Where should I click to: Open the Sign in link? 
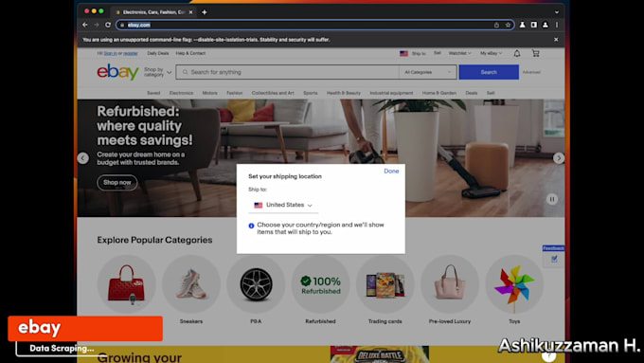click(x=111, y=53)
